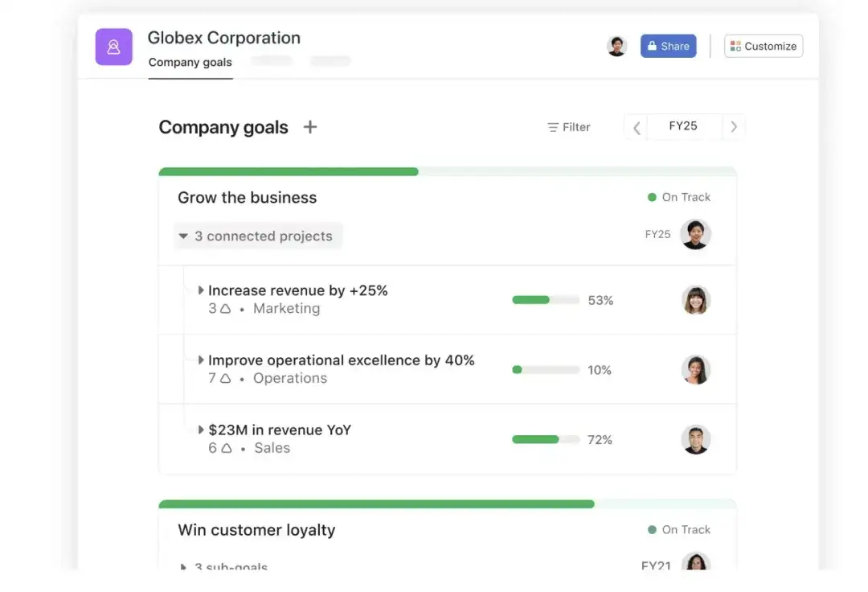
Task: Click the project cloud icon on the Operations row
Action: click(x=227, y=378)
